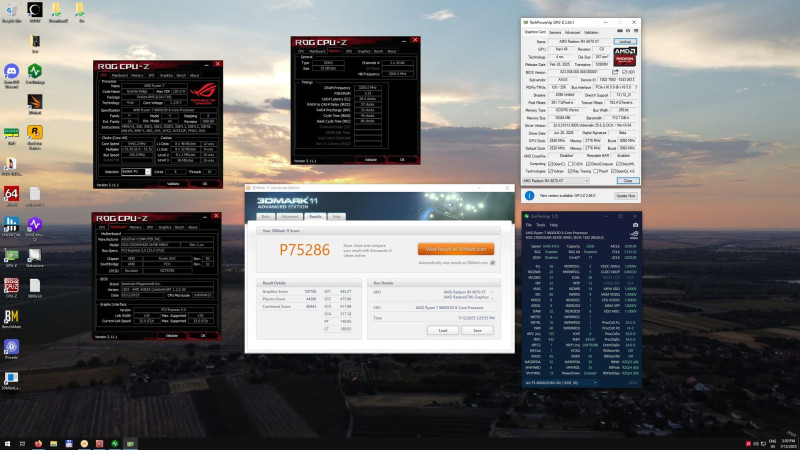Launch the BenchMate desktop shortcut
800x450 pixels.
11,319
